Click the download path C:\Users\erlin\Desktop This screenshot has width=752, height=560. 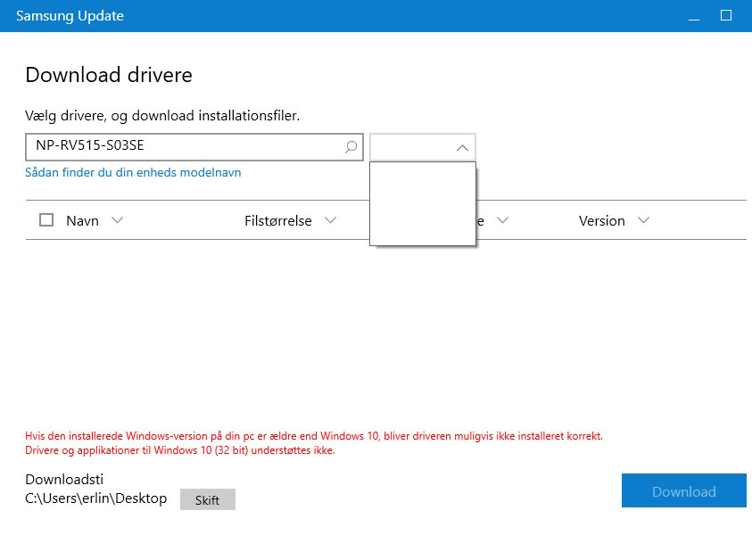(96, 498)
